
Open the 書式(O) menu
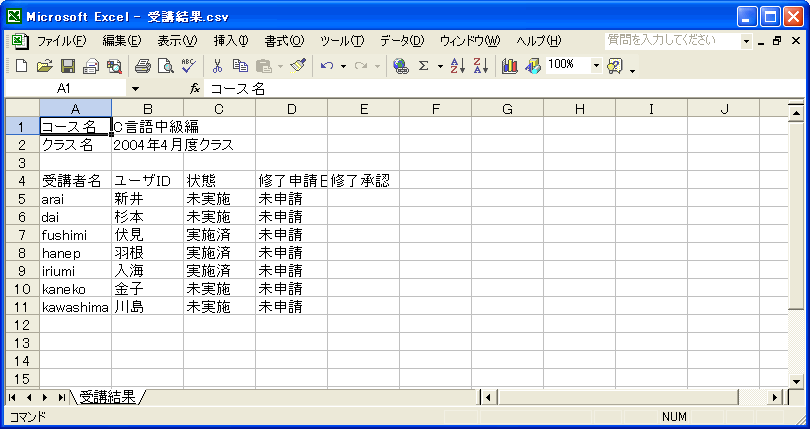tap(285, 41)
